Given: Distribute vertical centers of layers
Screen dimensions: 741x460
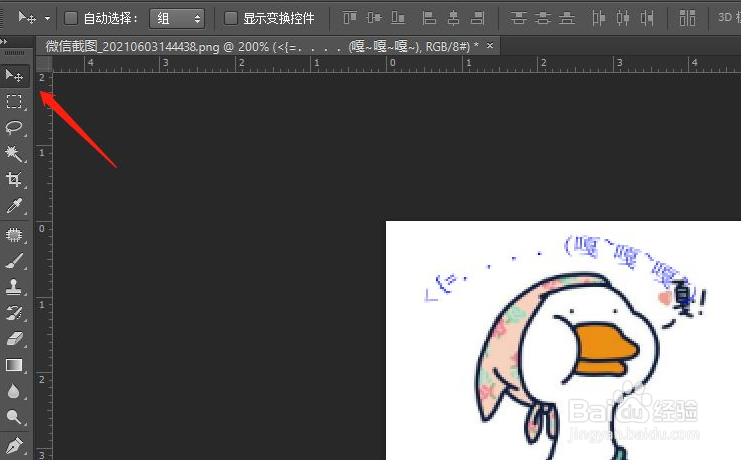Looking at the screenshot, I should (543, 18).
